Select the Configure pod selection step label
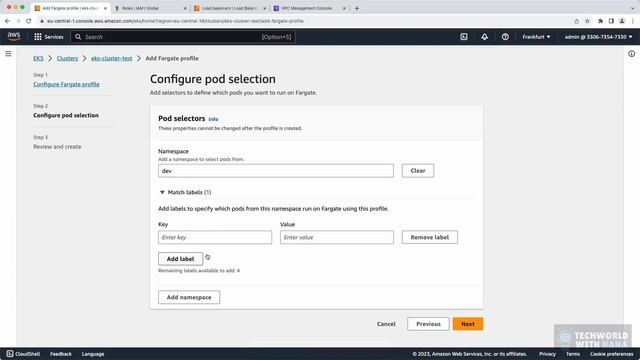This screenshot has width=640, height=360. click(x=66, y=116)
